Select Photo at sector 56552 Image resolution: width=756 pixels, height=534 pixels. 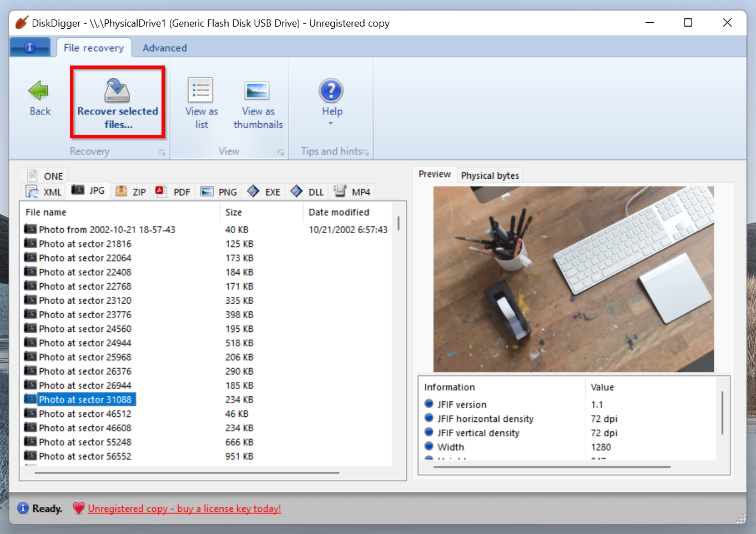coord(85,456)
